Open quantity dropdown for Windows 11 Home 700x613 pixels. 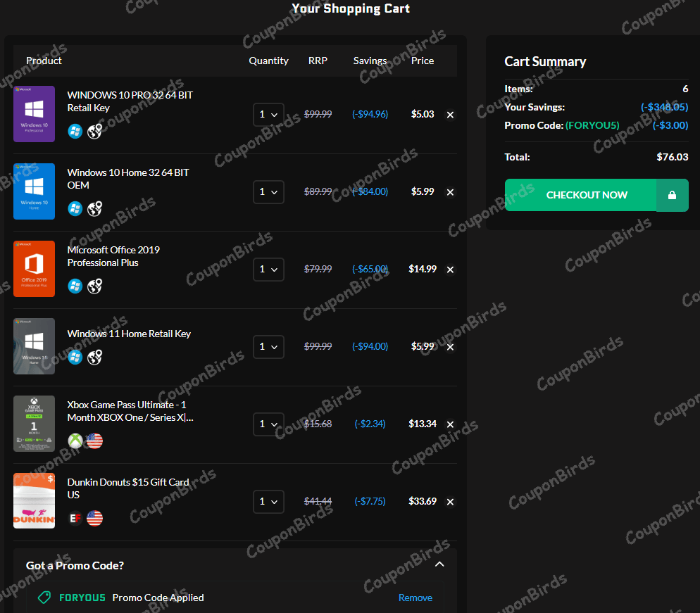pyautogui.click(x=268, y=346)
